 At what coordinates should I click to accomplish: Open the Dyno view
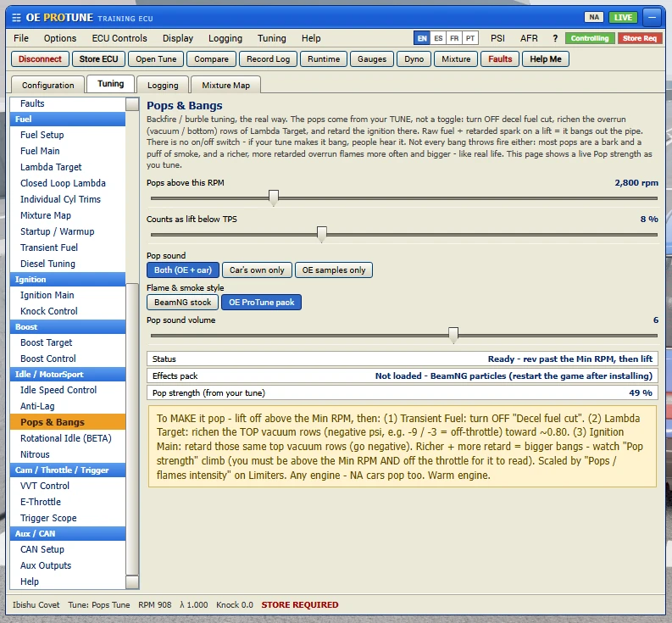(414, 58)
